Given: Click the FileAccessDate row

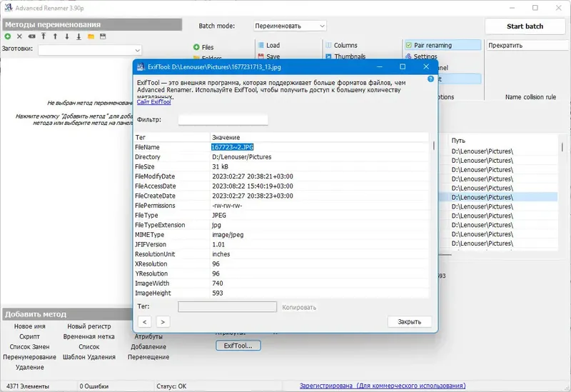Looking at the screenshot, I should tap(281, 186).
